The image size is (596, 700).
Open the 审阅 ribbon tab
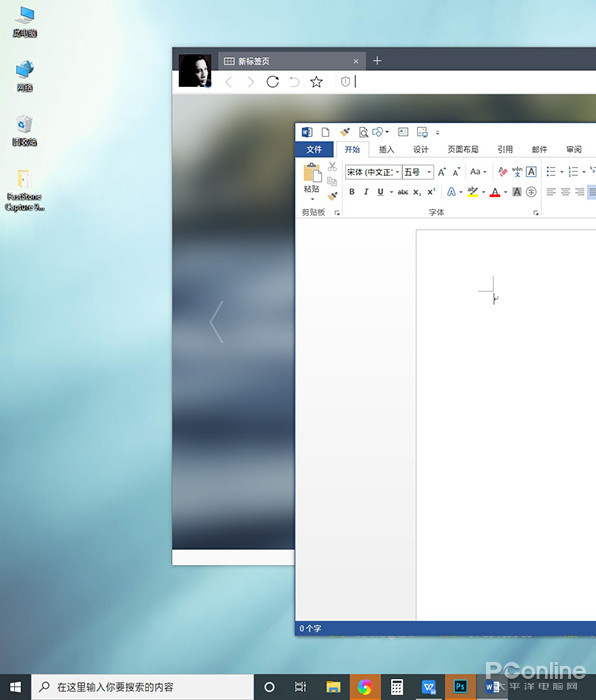[574, 150]
